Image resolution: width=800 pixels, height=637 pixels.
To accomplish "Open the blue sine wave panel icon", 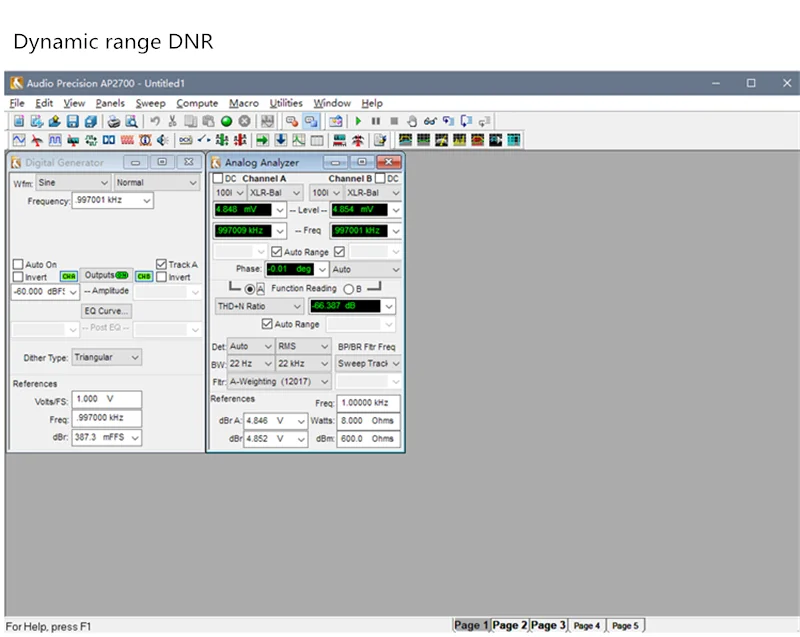I will coord(19,140).
